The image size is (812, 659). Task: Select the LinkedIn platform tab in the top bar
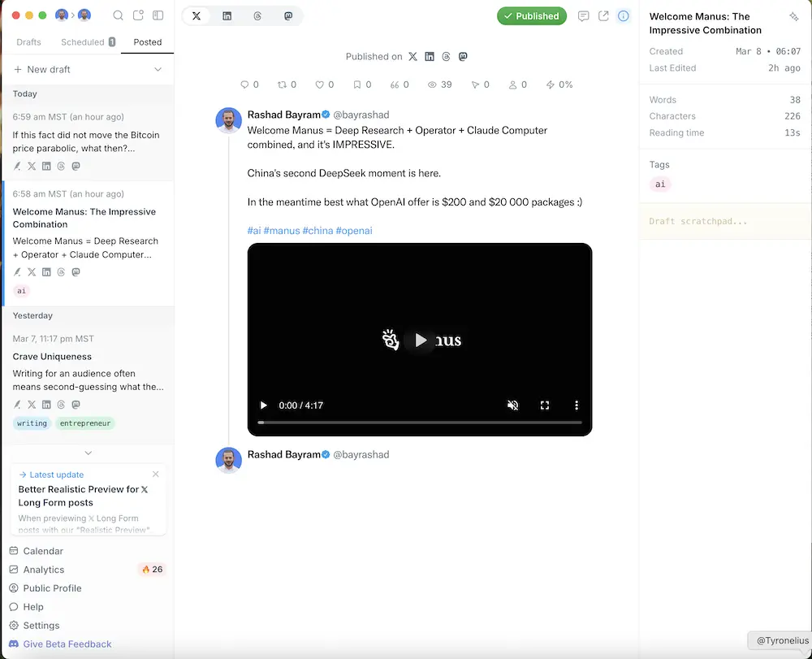pyautogui.click(x=227, y=16)
